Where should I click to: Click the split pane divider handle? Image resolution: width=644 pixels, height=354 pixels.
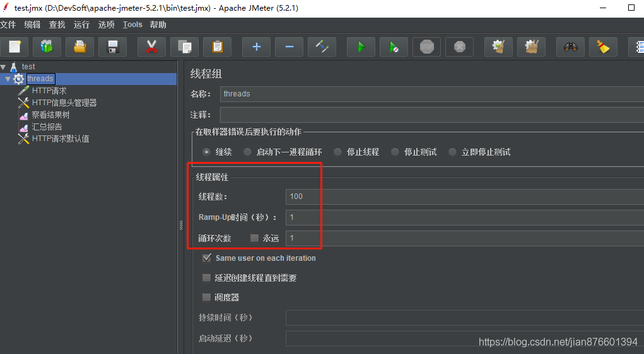coord(181,225)
